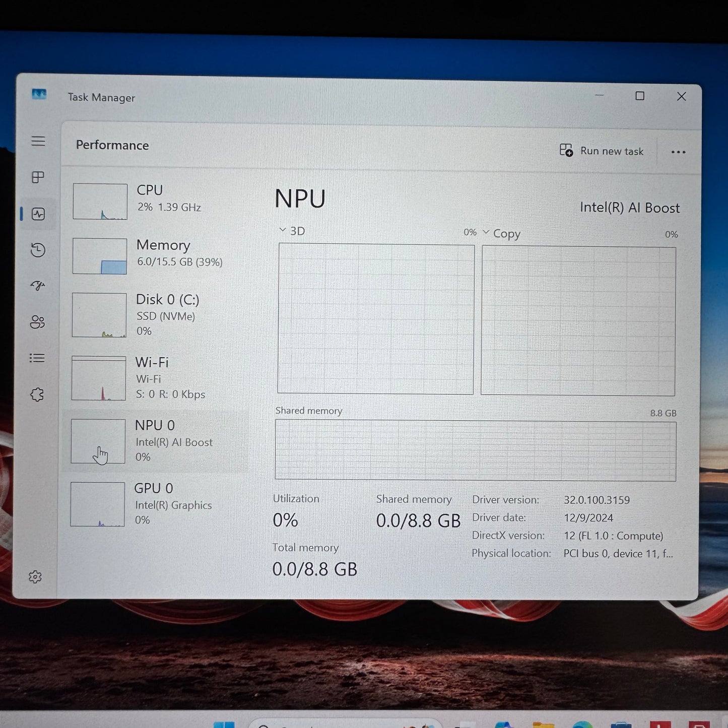Open the Startup apps page icon
This screenshot has height=728, width=728.
point(38,286)
